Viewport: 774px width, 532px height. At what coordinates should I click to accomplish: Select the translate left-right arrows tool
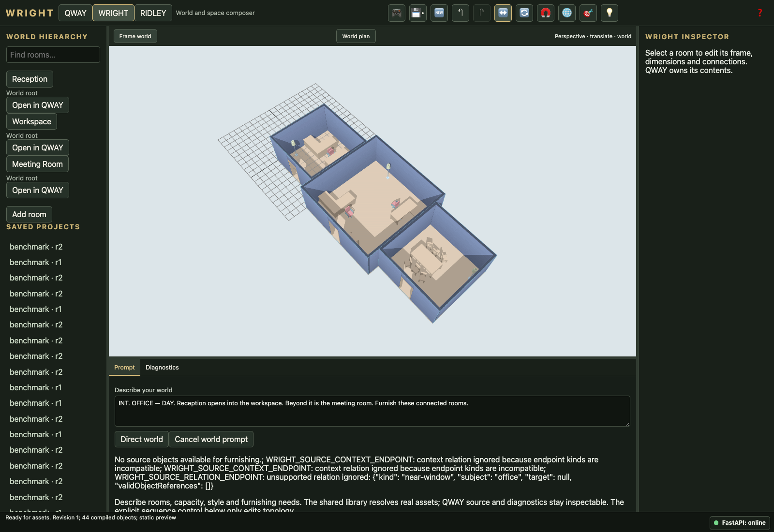[x=503, y=13]
